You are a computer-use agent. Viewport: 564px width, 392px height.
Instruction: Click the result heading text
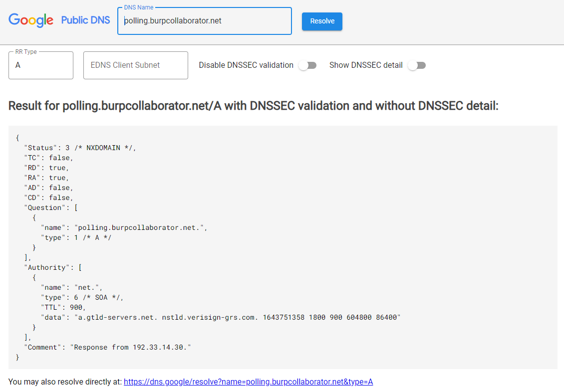tap(253, 106)
